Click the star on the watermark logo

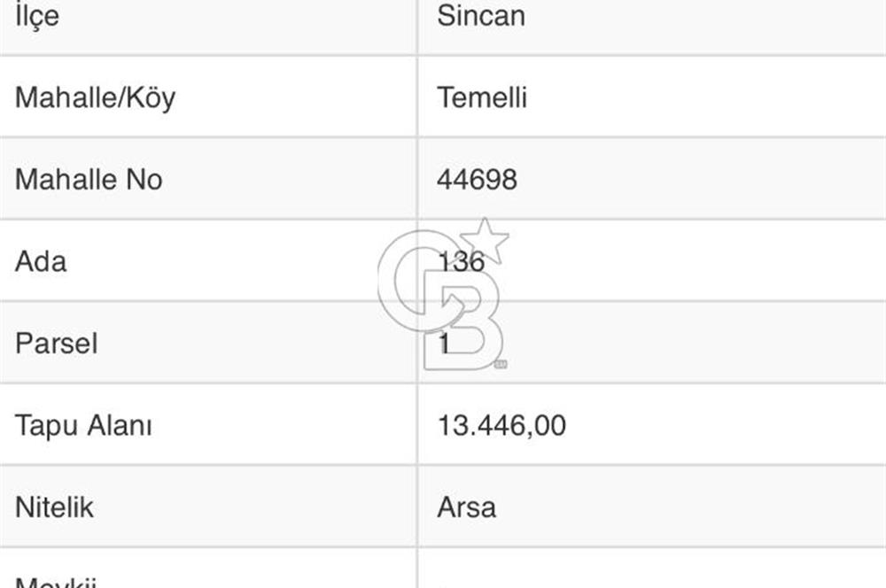pyautogui.click(x=485, y=241)
